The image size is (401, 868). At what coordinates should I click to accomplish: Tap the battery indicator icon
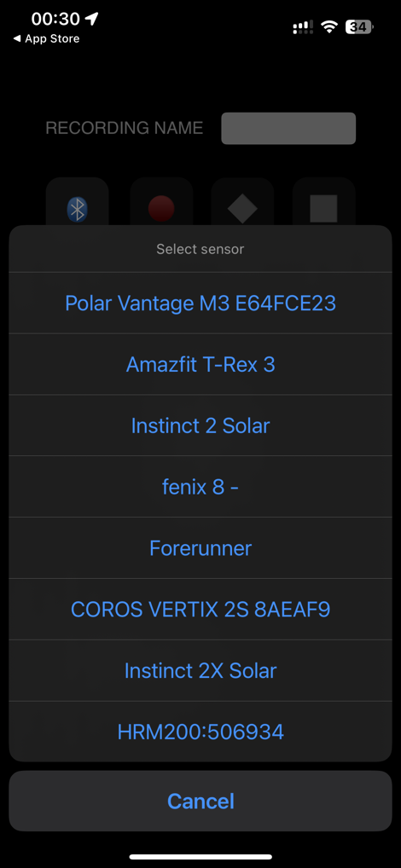pyautogui.click(x=359, y=26)
